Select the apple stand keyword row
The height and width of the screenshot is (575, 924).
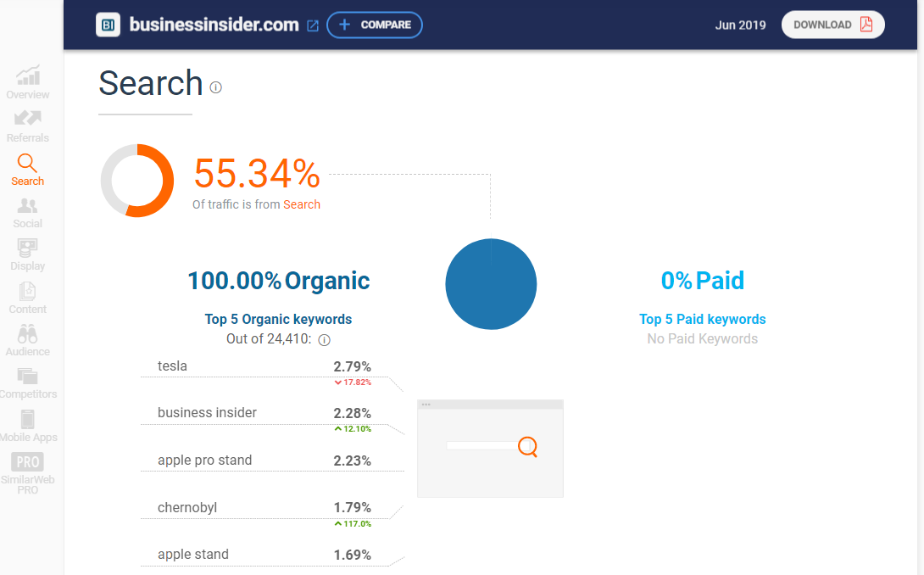pyautogui.click(x=264, y=555)
